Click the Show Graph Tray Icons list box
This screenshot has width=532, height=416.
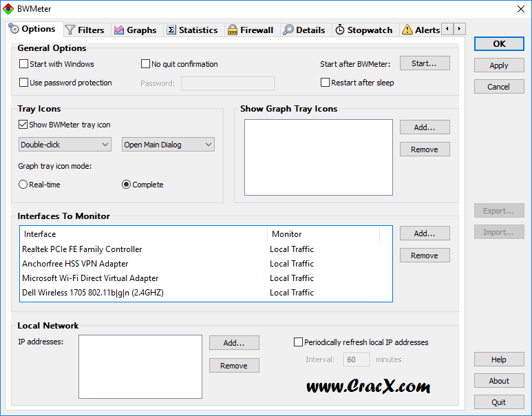(319, 157)
